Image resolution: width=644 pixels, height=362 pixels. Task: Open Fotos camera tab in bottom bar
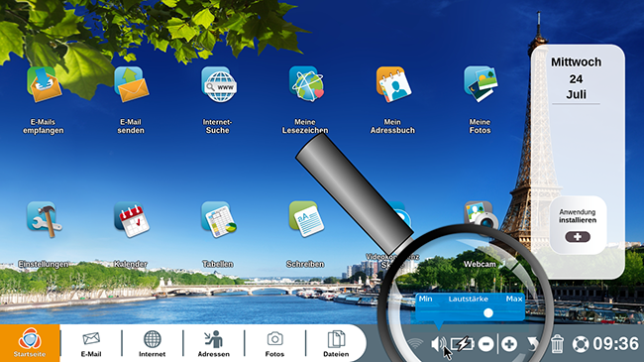point(274,343)
